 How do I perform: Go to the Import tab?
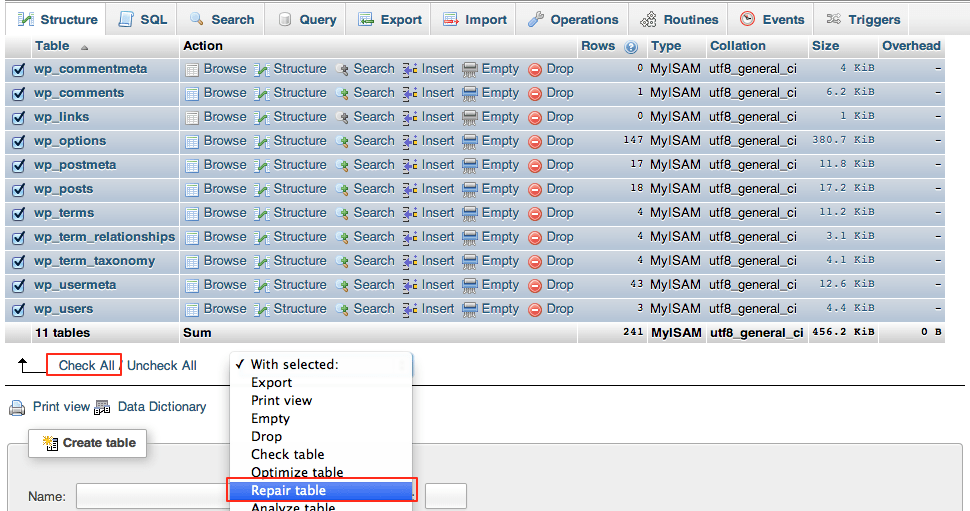click(x=475, y=20)
